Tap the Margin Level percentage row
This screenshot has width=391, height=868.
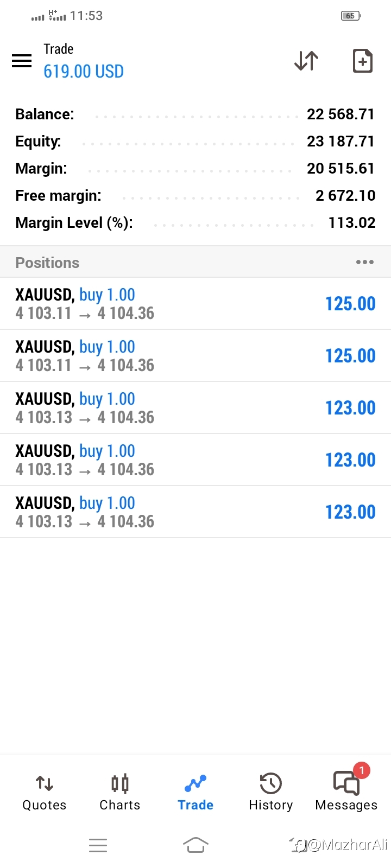point(195,223)
